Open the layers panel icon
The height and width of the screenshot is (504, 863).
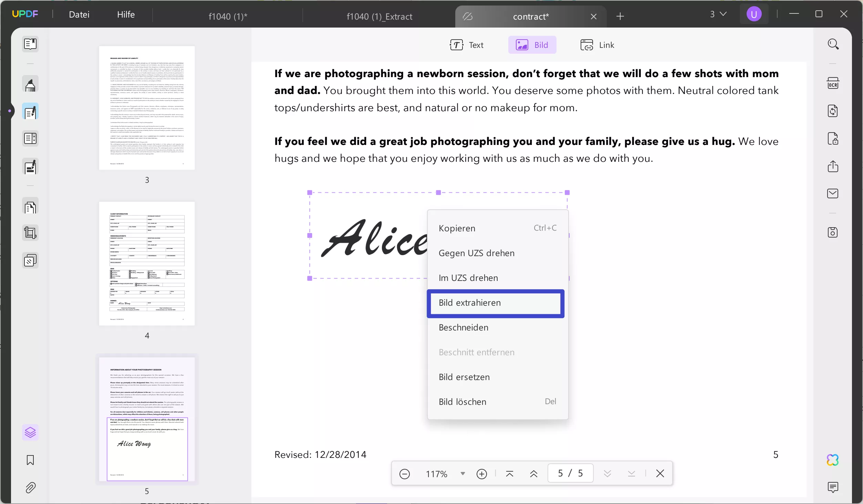pos(30,432)
